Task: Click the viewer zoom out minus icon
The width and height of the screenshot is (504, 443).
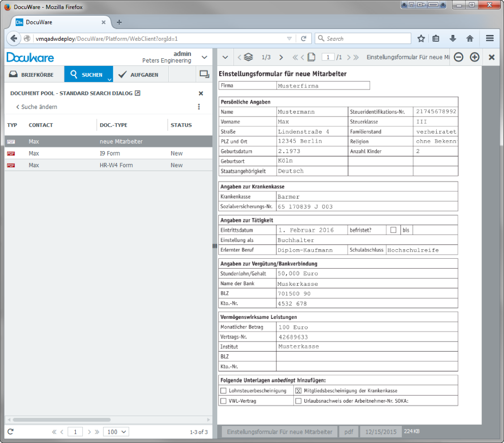Action: [x=458, y=57]
